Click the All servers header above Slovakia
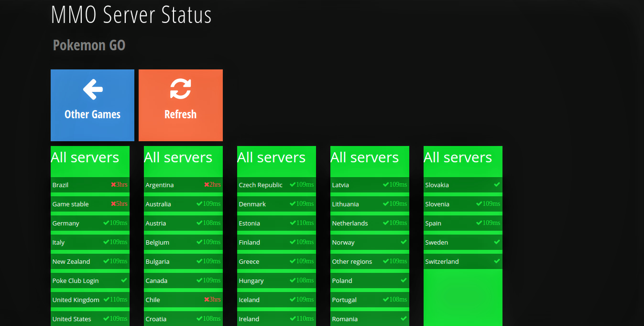This screenshot has height=326, width=644. [x=458, y=157]
